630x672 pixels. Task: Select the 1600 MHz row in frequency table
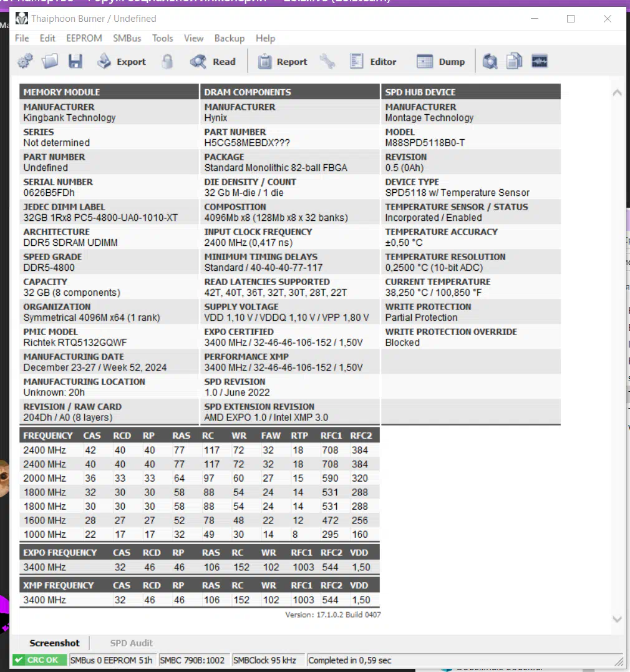click(199, 520)
